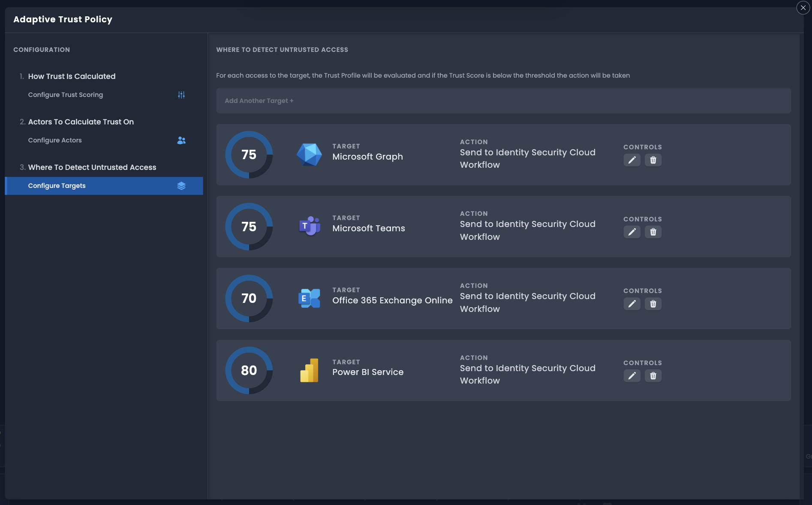
Task: Click Exchange Online row's workflow action text
Action: 528,302
